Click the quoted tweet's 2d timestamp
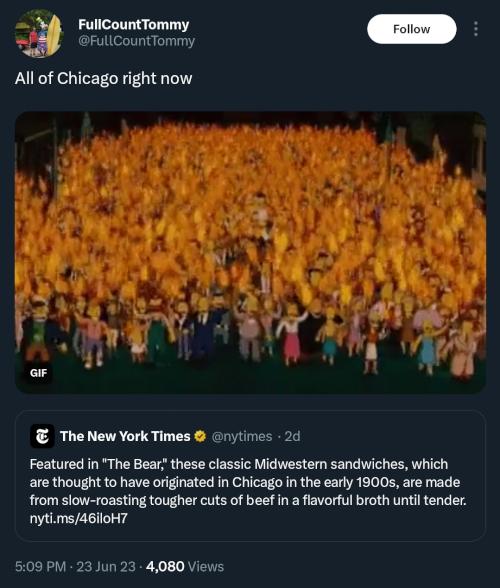500x588 pixels. (x=293, y=436)
